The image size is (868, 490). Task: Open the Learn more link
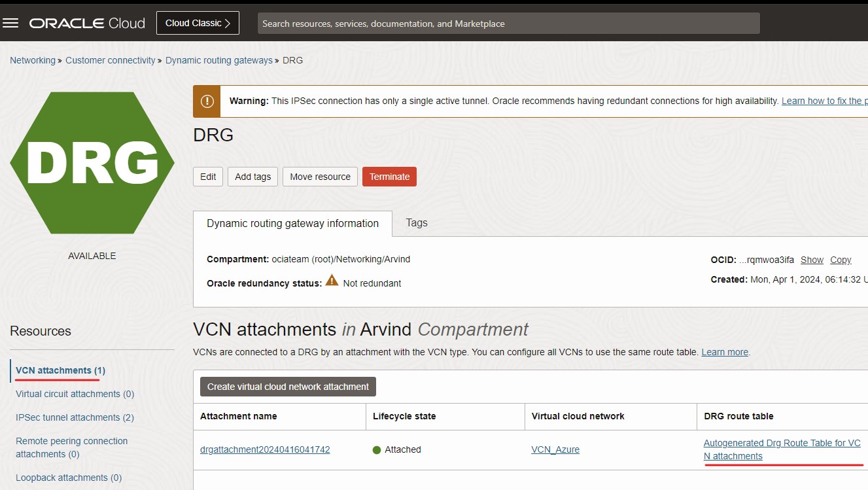pyautogui.click(x=725, y=352)
